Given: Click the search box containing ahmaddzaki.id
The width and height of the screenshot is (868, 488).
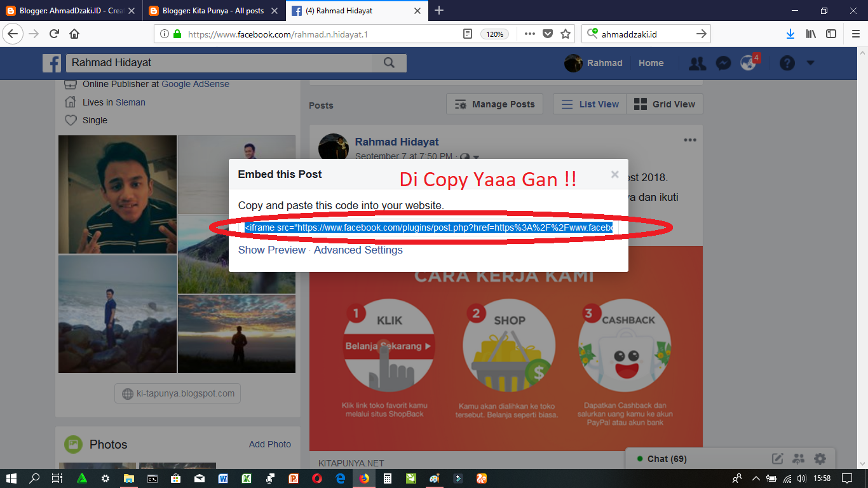Looking at the screenshot, I should pyautogui.click(x=646, y=34).
